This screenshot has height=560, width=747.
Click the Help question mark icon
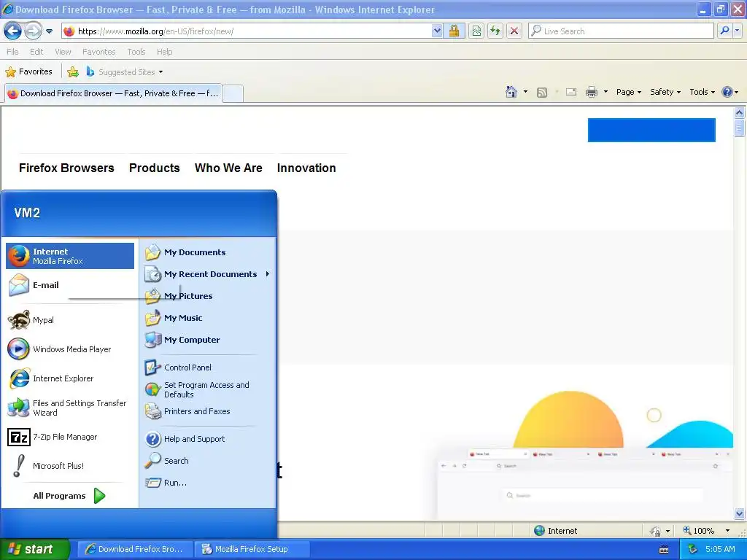[727, 92]
